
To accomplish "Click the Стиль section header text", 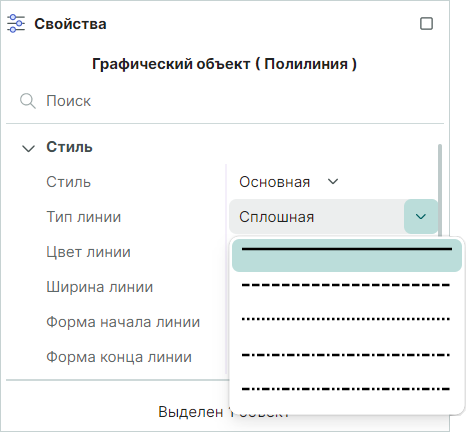I will 69,147.
